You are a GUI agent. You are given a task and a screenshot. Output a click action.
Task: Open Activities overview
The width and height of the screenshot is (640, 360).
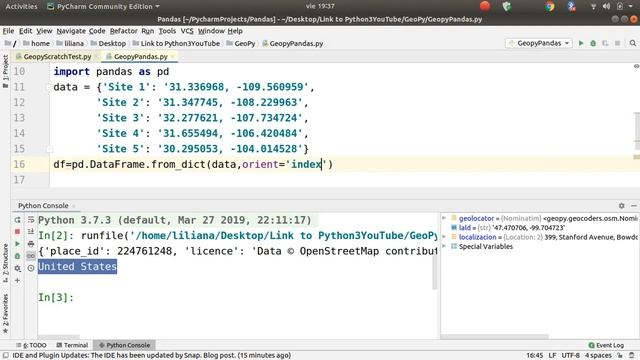coord(21,6)
